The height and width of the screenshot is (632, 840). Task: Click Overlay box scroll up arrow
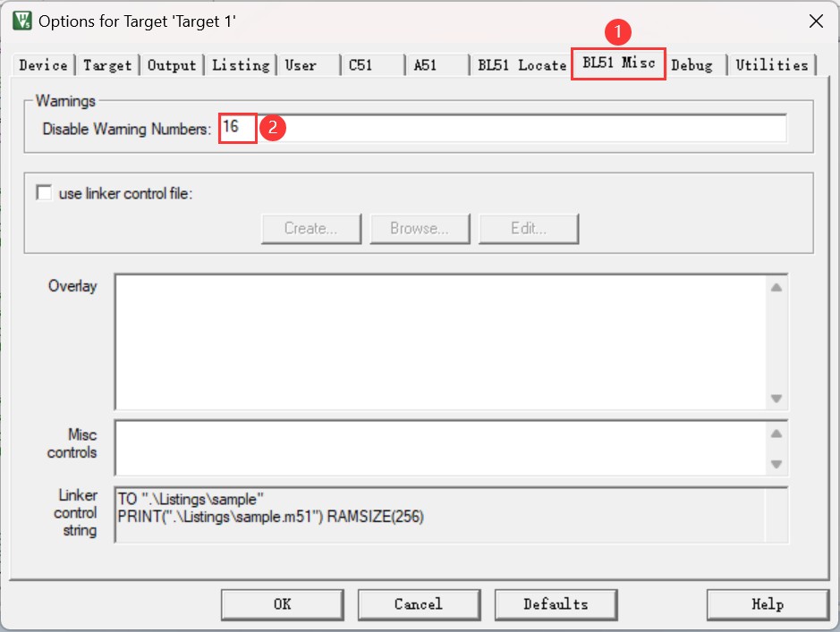[x=776, y=288]
